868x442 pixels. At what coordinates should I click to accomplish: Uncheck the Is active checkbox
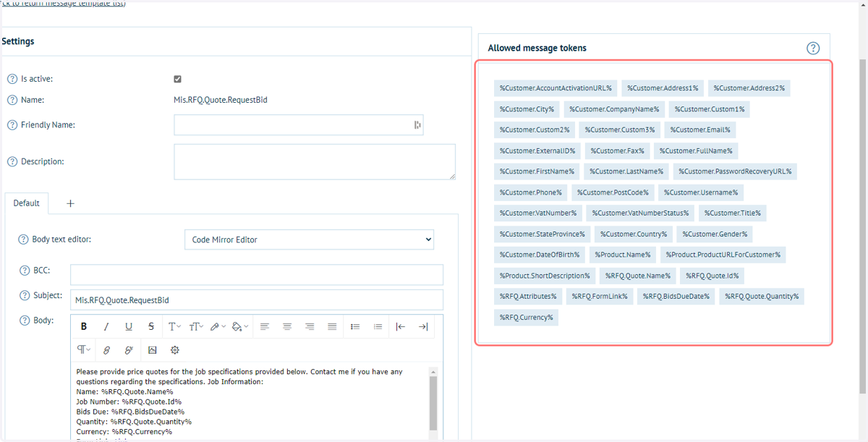tap(178, 79)
